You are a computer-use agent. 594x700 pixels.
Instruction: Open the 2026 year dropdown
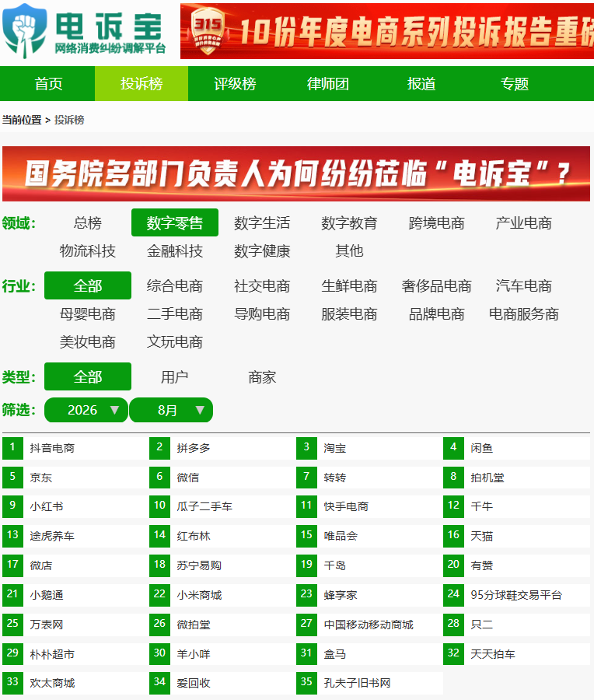(86, 410)
